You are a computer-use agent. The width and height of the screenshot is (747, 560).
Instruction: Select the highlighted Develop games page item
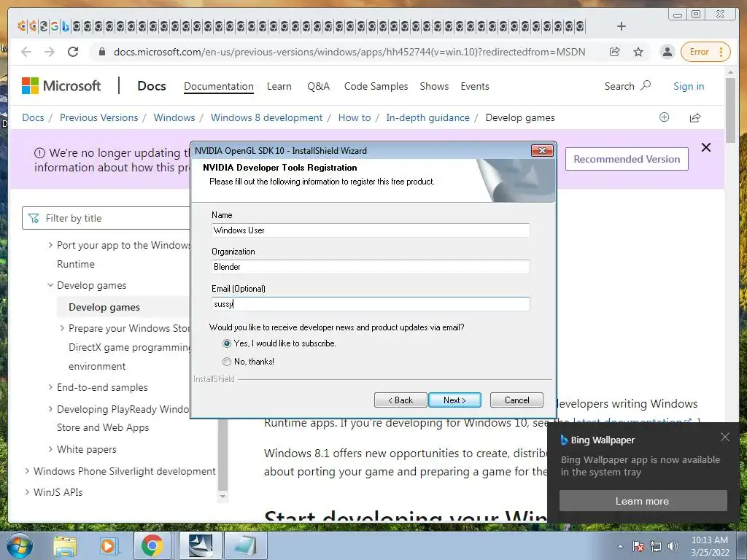(104, 307)
